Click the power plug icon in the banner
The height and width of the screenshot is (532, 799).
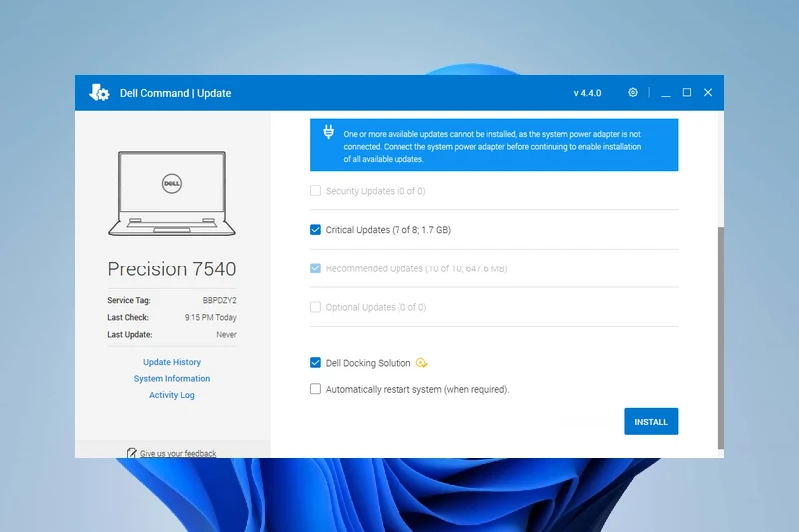(x=328, y=132)
